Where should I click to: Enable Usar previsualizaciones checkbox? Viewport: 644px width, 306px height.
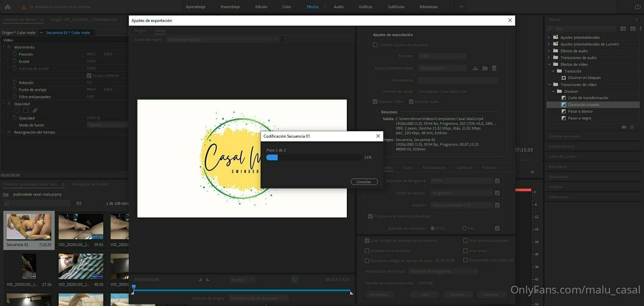point(466,240)
